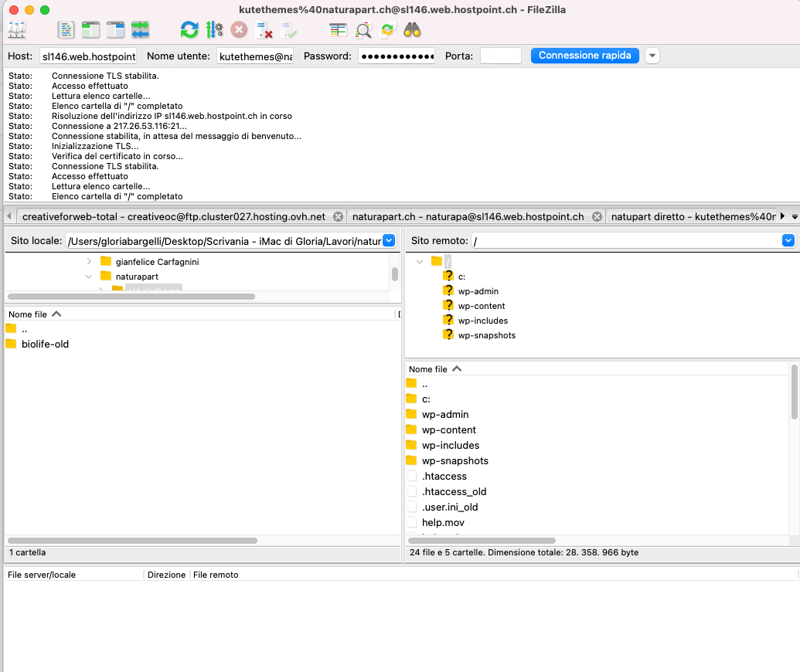Collapse the remote root folder
This screenshot has width=800, height=672.
tap(420, 262)
